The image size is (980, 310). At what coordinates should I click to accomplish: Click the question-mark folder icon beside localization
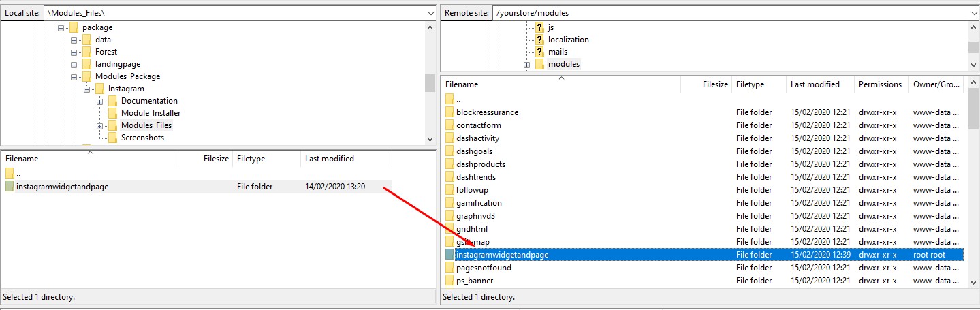point(539,40)
